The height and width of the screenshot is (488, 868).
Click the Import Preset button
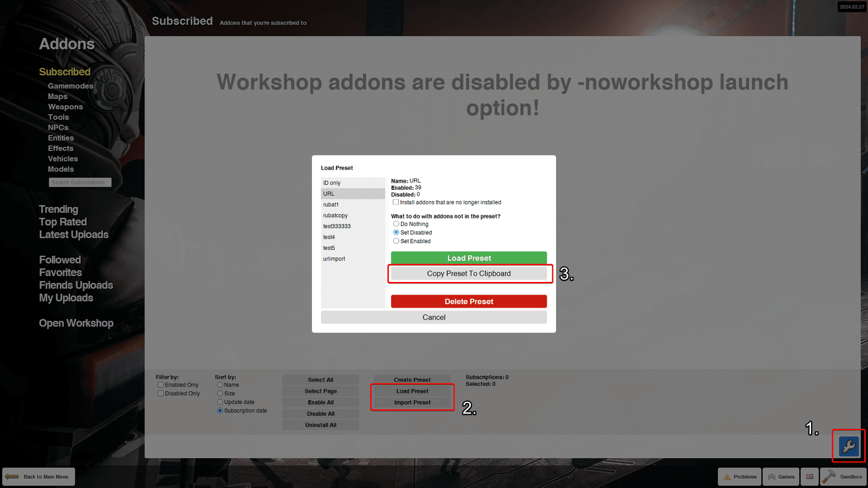[x=412, y=402]
